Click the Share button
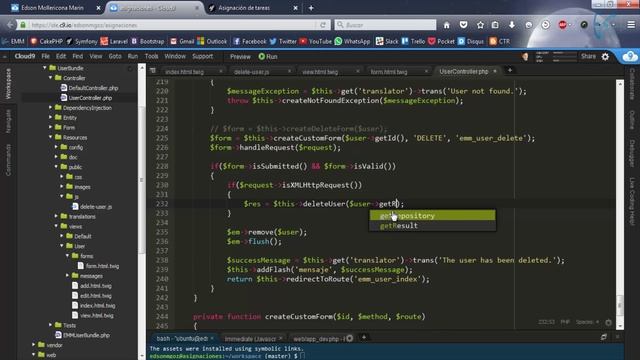 [x=588, y=56]
